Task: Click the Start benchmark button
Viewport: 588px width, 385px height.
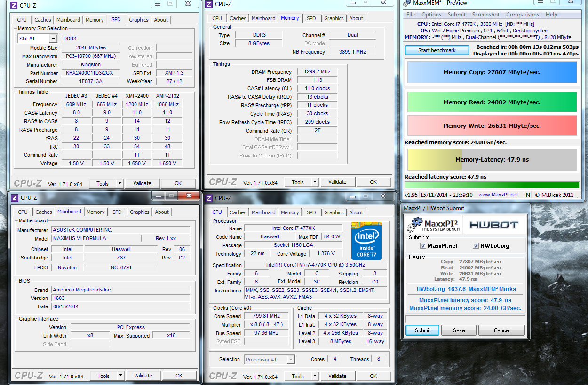Action: click(x=437, y=50)
